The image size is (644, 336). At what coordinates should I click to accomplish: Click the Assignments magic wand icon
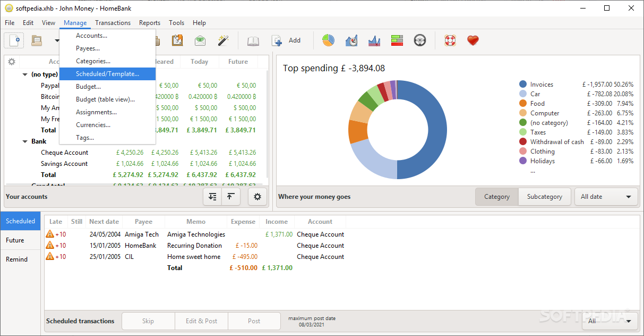223,40
